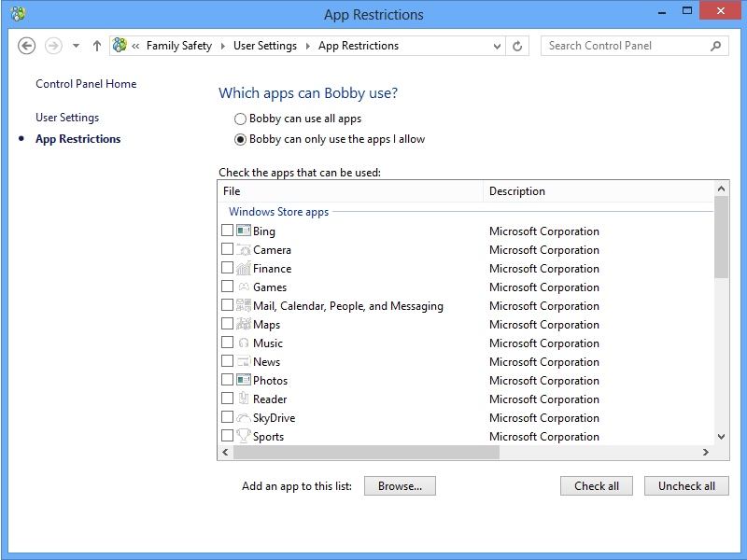
Task: Check the Mail, Calendar, People, and Messaging checkbox
Action: pyautogui.click(x=227, y=305)
